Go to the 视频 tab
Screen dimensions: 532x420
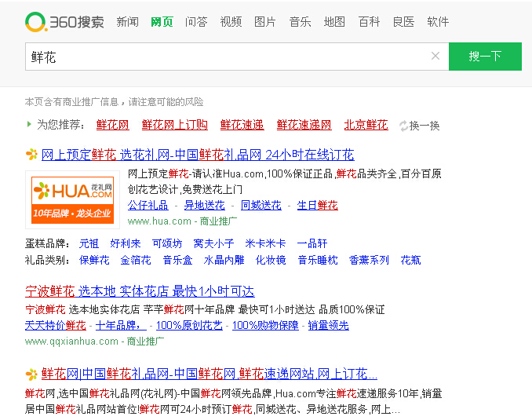(231, 22)
